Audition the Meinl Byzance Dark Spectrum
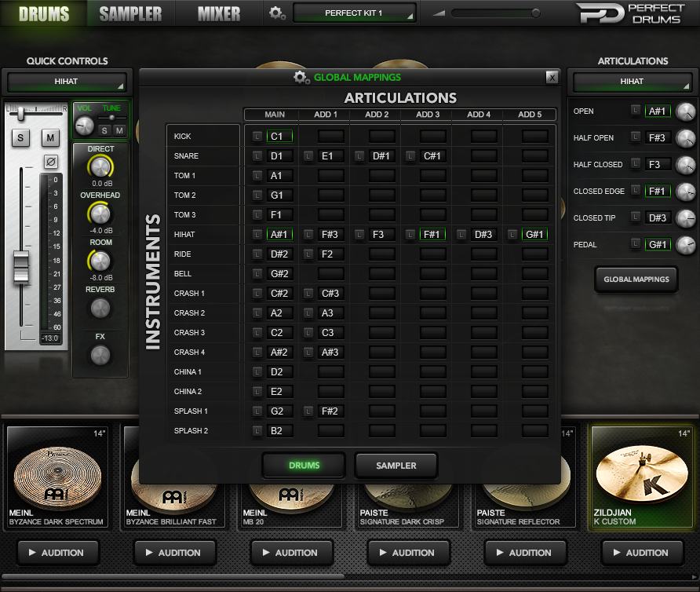Viewport: 700px width, 592px height. [58, 553]
